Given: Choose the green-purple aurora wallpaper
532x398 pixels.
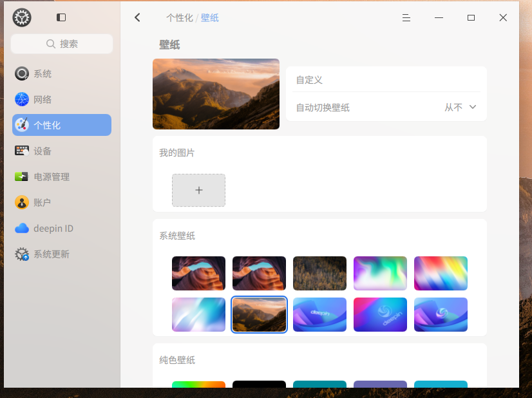Looking at the screenshot, I should coord(380,274).
